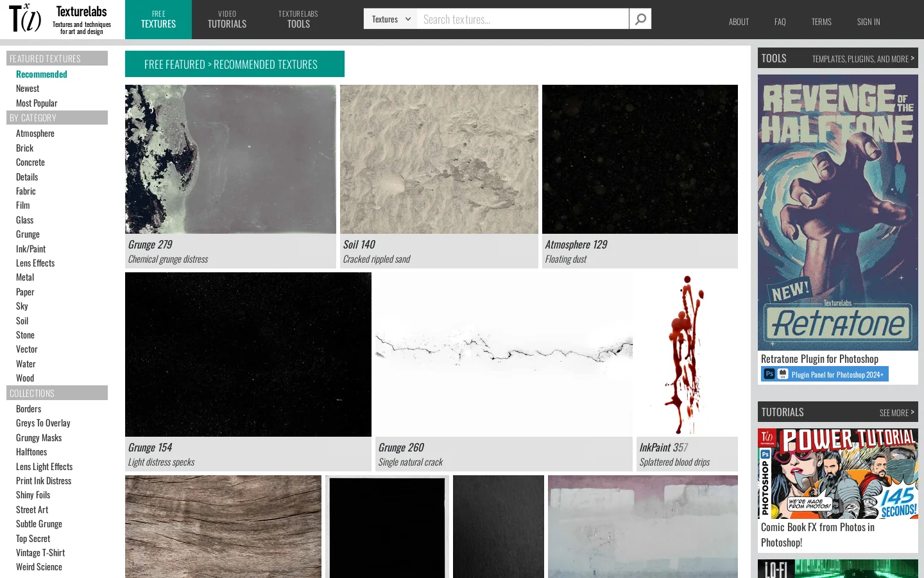924x578 pixels.
Task: Open the Texturelabs Tools tab
Action: pos(298,19)
